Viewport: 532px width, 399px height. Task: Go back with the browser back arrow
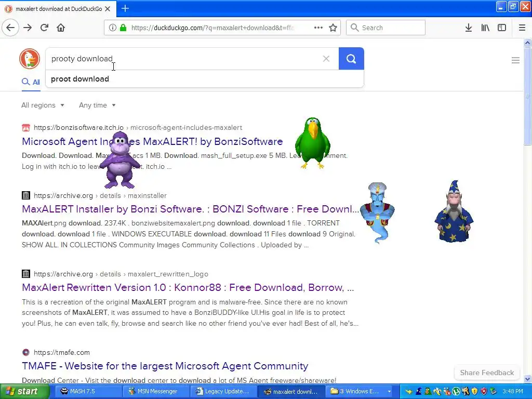(x=10, y=28)
